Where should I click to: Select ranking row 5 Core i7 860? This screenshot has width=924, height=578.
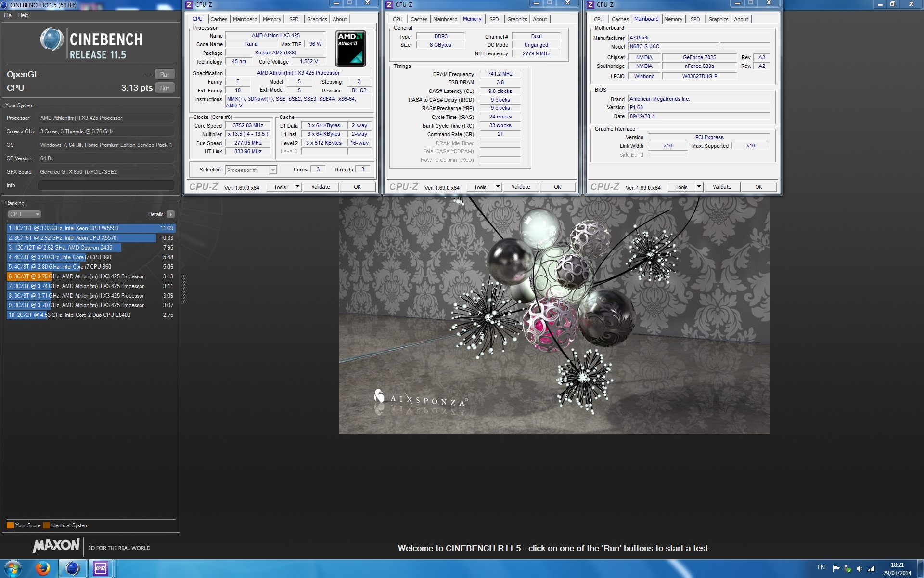coord(90,267)
